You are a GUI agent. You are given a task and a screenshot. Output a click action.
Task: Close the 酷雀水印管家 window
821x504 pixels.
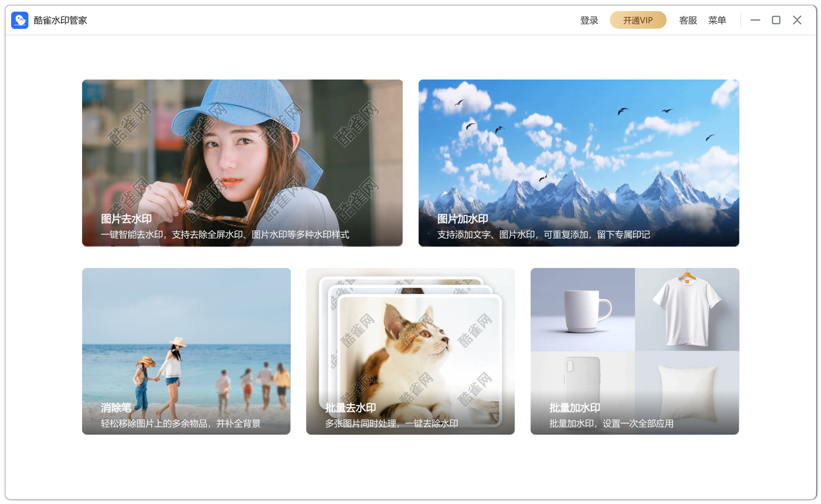coord(797,20)
